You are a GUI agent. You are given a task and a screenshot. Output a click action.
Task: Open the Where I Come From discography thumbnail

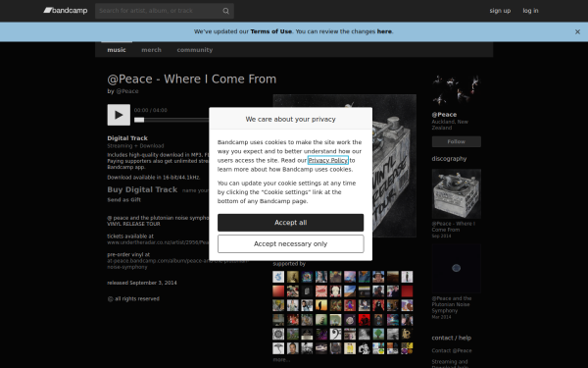click(x=457, y=193)
